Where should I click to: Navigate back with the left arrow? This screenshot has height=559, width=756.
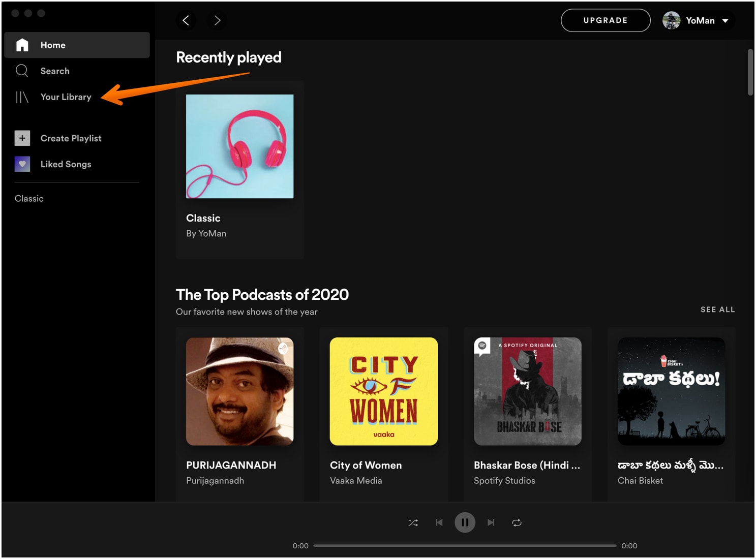tap(186, 20)
